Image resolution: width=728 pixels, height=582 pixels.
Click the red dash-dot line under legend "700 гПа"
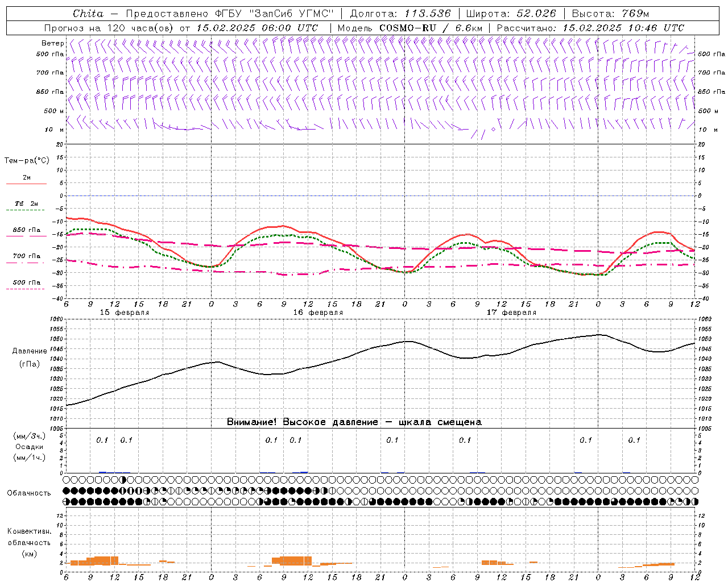tap(26, 263)
